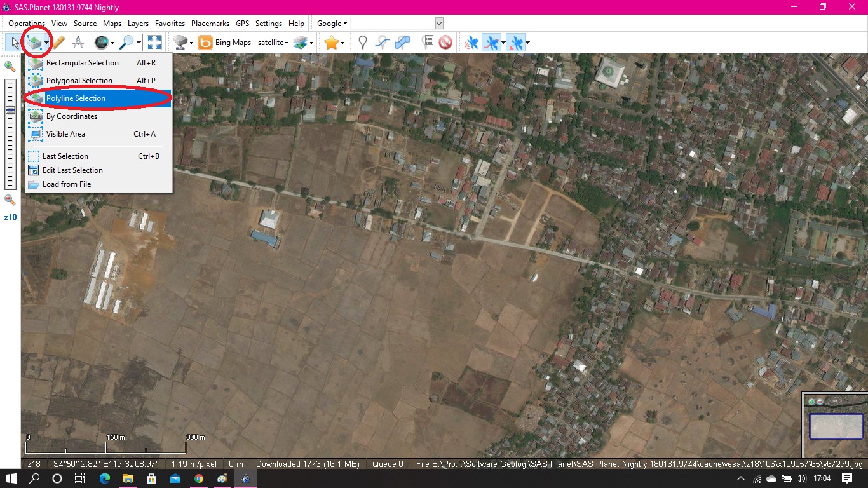Click the add placemark pin icon

(363, 42)
